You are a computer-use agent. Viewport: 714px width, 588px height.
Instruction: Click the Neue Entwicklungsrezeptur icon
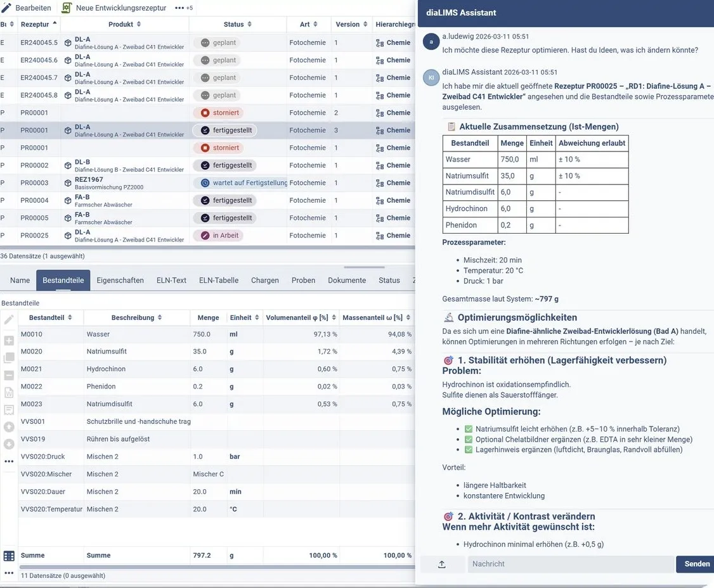[x=67, y=8]
